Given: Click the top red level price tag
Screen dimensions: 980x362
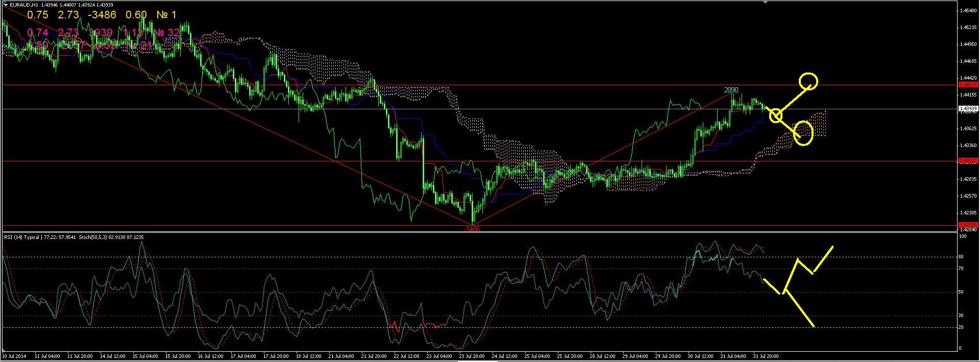Looking at the screenshot, I should 968,84.
